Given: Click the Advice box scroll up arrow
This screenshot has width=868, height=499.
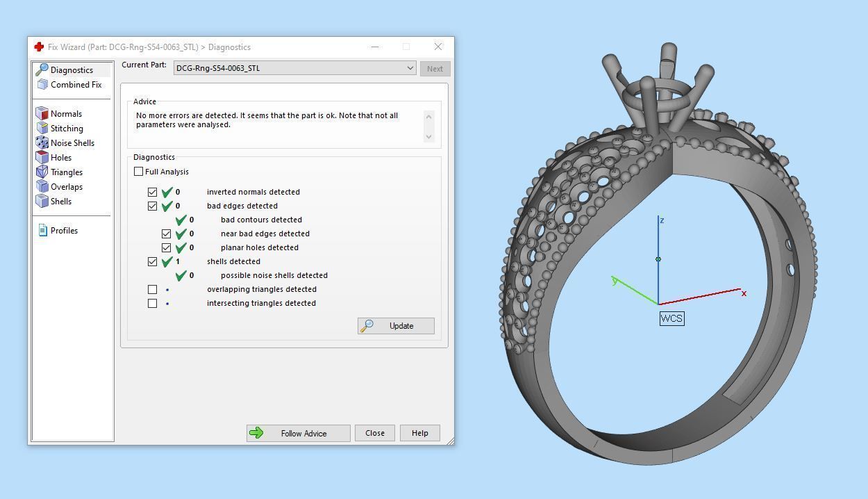Looking at the screenshot, I should [x=428, y=116].
